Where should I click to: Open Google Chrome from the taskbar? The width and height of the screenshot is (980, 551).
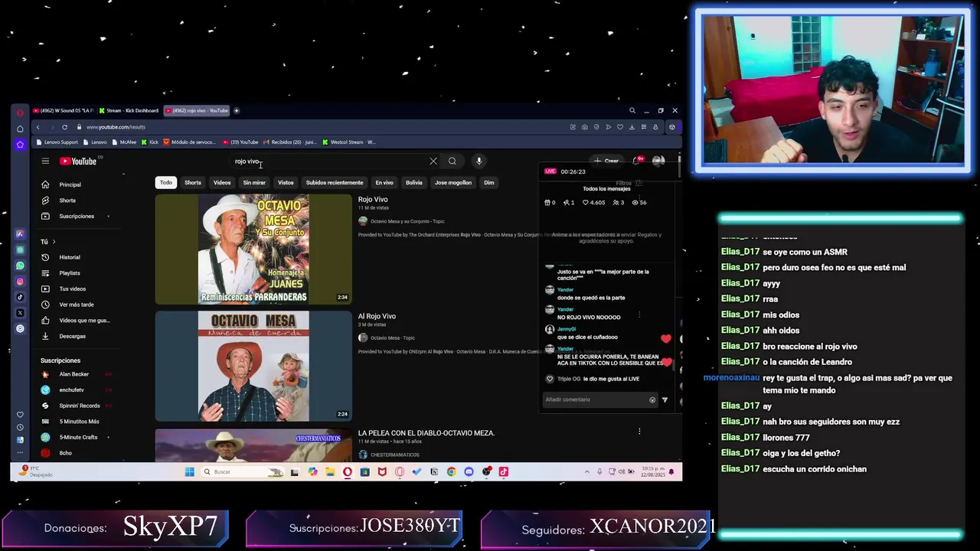pos(451,472)
